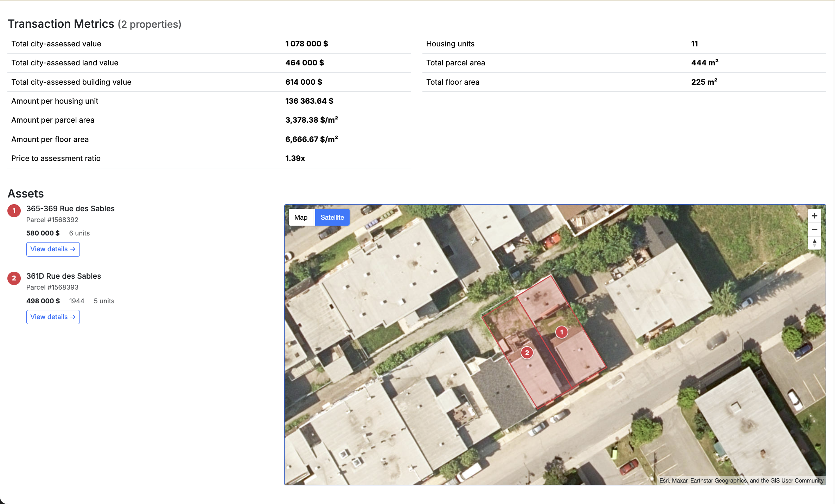Click the 225 m² floor area value

704,82
